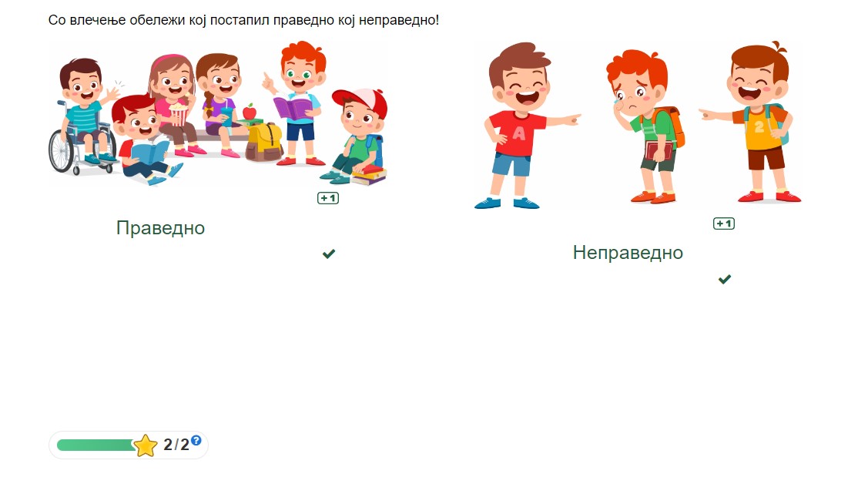Click the laughing boy in red A shirt
This screenshot has height=484, width=868.
point(523,125)
